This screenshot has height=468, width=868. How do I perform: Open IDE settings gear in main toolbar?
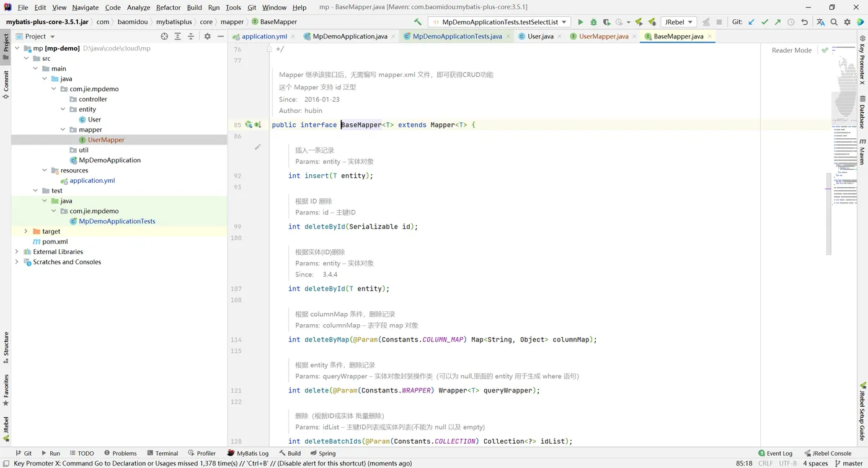tap(847, 22)
